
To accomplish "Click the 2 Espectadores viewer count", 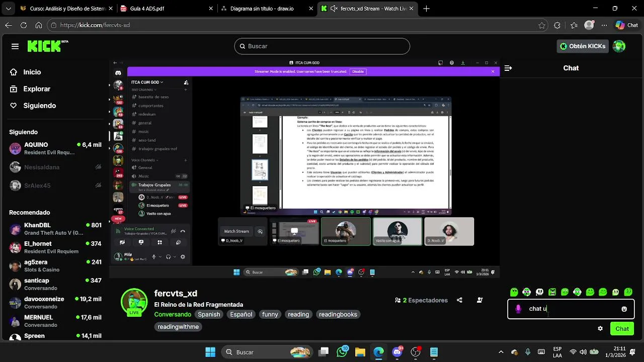I will pos(422,300).
